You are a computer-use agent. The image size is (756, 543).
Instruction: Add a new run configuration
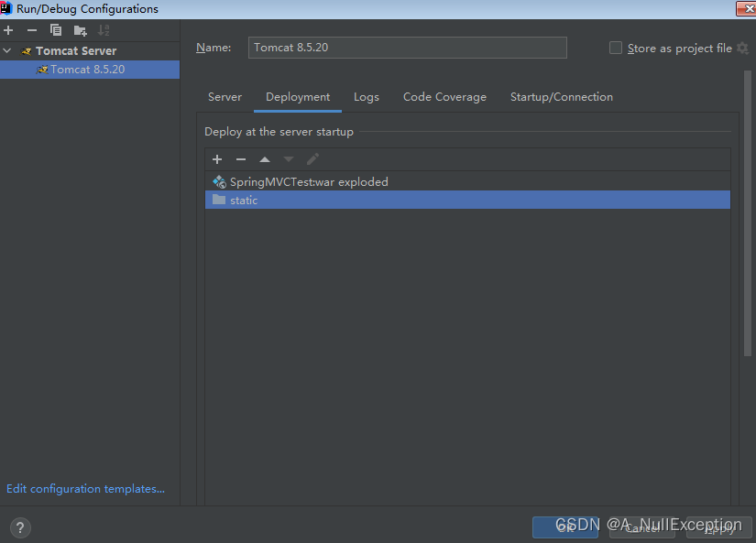pyautogui.click(x=8, y=30)
